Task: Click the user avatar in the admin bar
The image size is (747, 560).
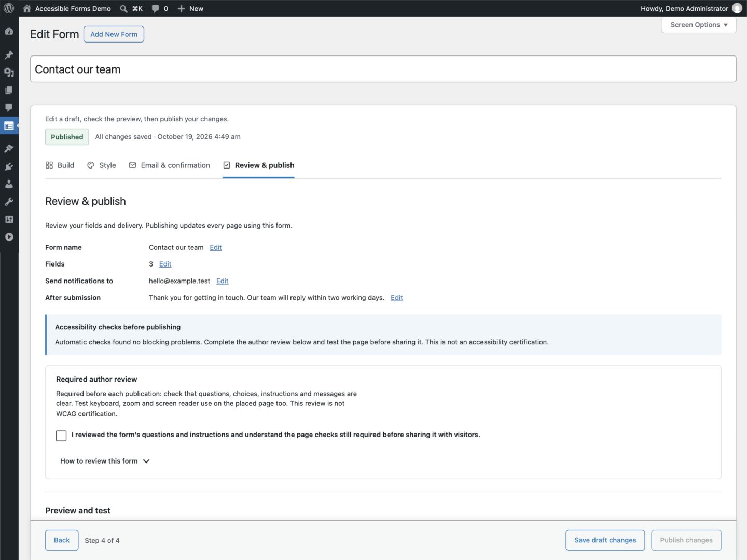Action: (737, 8)
